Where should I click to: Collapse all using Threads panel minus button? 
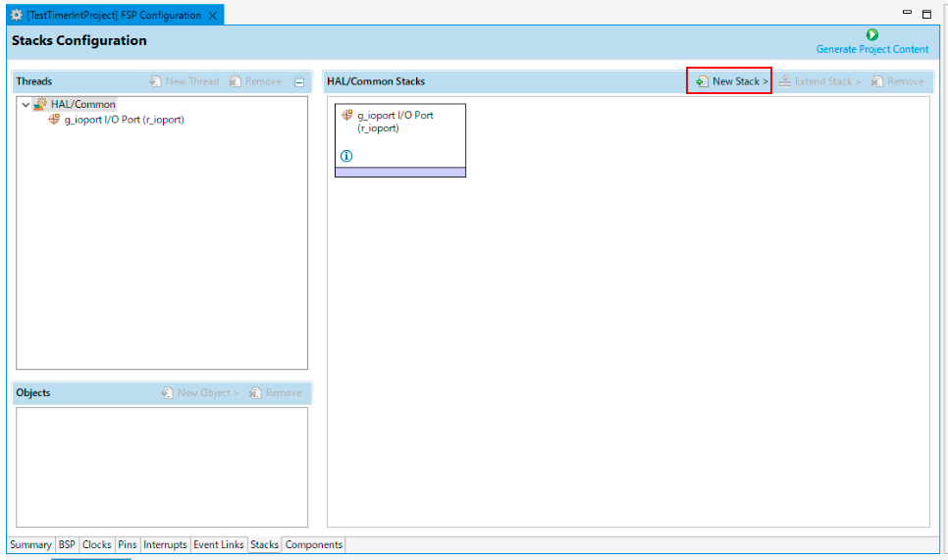[x=299, y=82]
